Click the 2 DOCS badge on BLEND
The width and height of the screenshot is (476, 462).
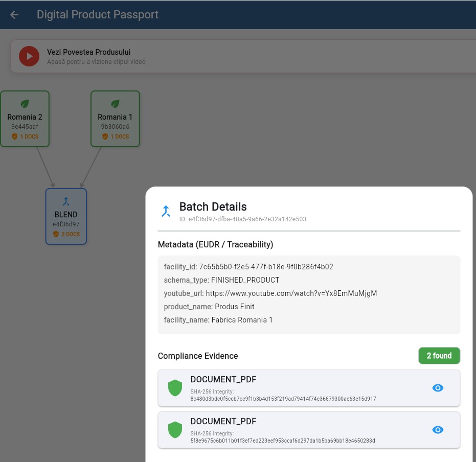(x=66, y=234)
